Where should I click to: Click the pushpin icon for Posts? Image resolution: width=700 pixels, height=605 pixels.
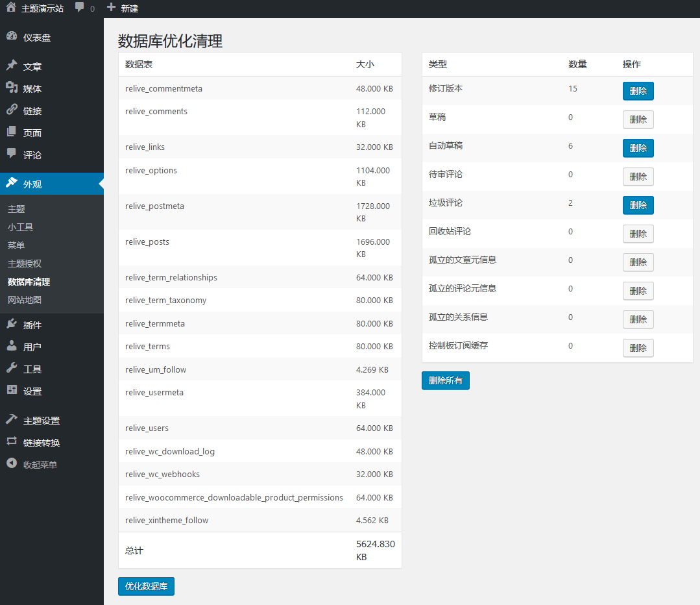click(12, 66)
